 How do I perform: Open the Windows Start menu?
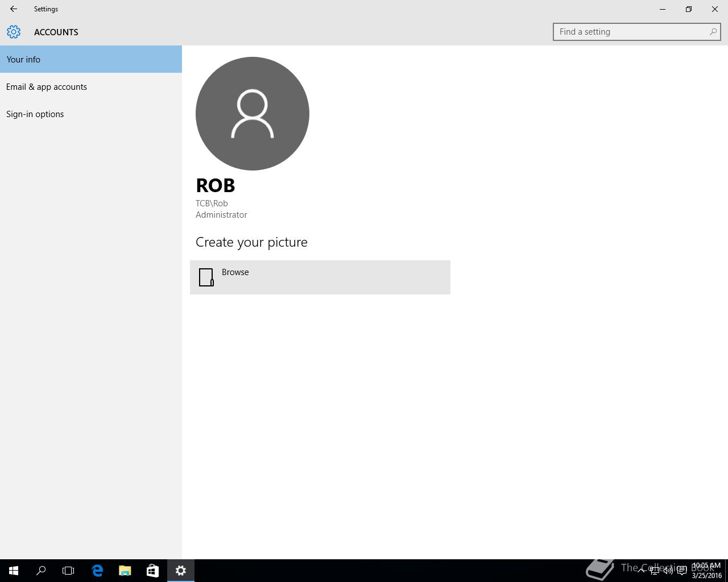(x=14, y=571)
